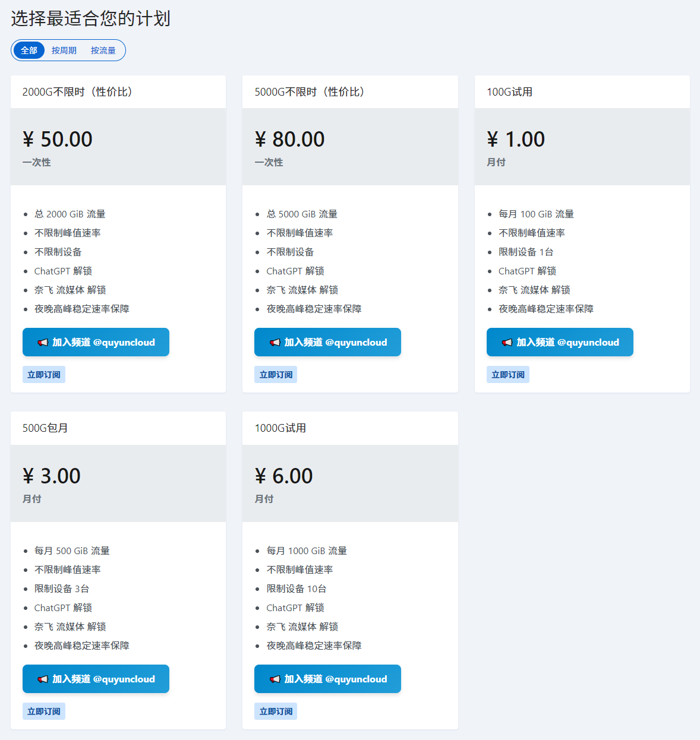
Task: Click megaphone icon in 500G包月 plan card
Action: point(43,679)
